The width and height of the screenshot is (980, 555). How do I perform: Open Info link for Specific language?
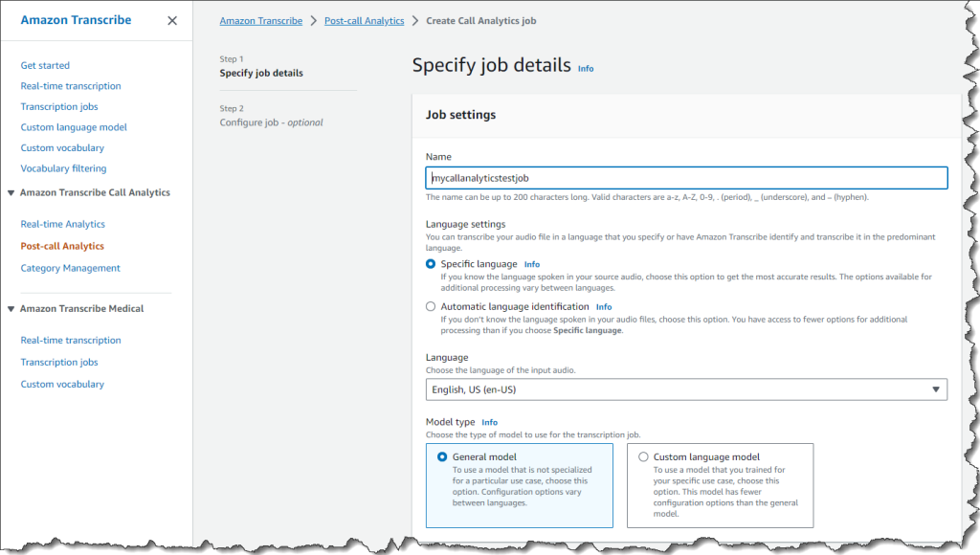point(532,264)
